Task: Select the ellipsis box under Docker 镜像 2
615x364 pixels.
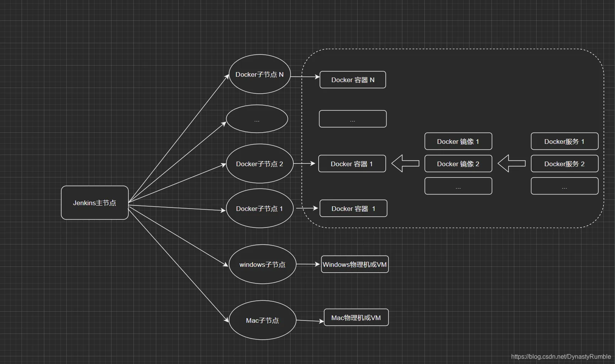Action: (x=458, y=186)
